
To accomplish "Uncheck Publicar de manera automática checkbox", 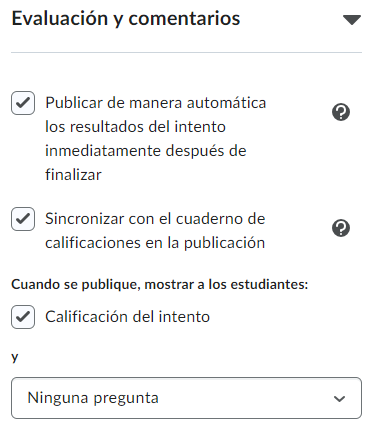I will pyautogui.click(x=23, y=103).
